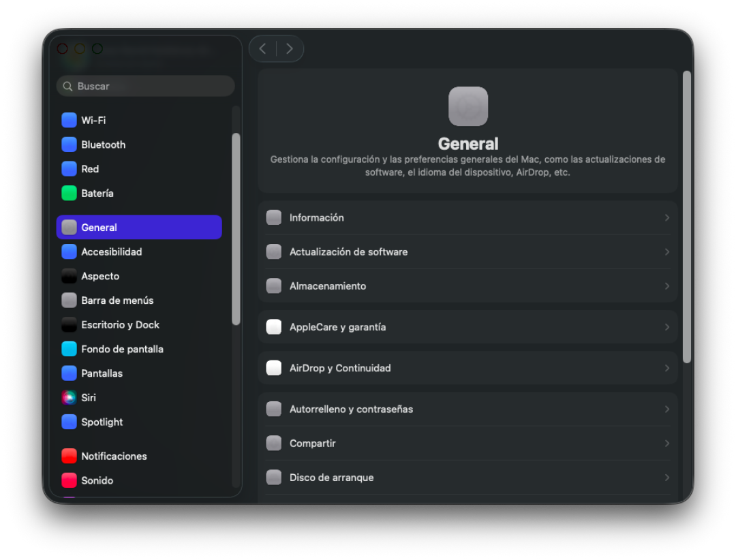Click the Escritorio y Dock icon
736x560 pixels.
pyautogui.click(x=69, y=325)
